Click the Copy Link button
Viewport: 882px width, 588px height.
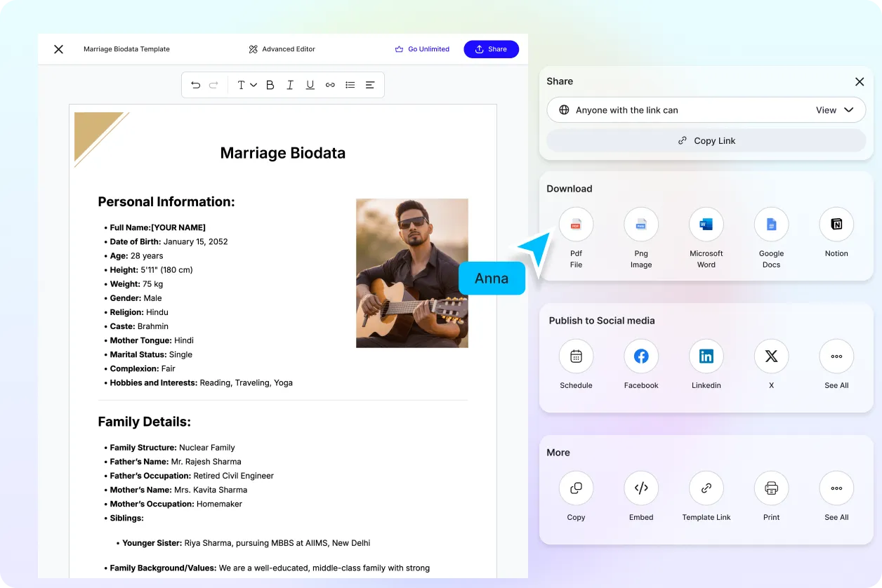point(706,140)
